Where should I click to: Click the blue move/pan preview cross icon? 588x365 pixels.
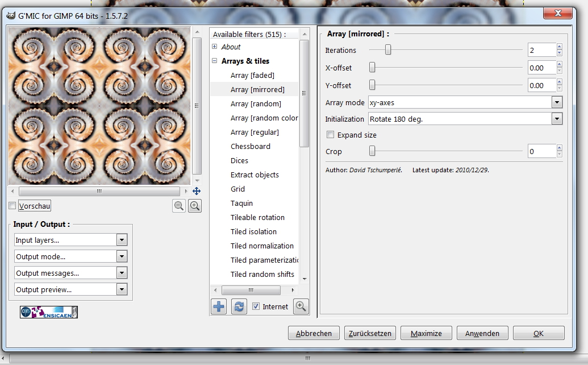pos(197,192)
